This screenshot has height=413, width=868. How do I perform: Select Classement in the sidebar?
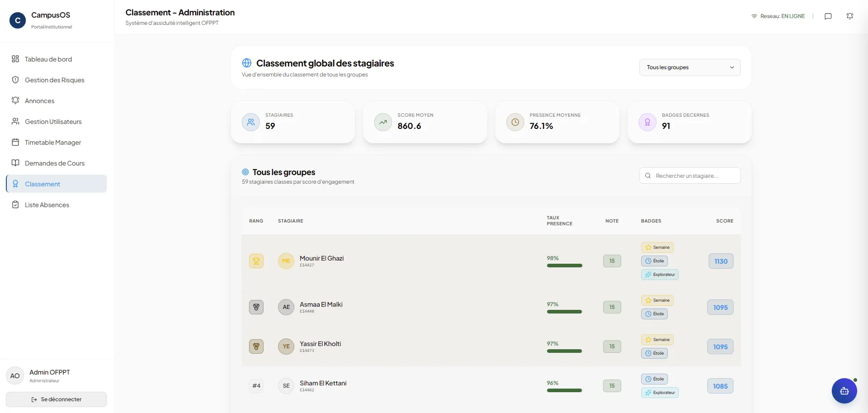57,184
